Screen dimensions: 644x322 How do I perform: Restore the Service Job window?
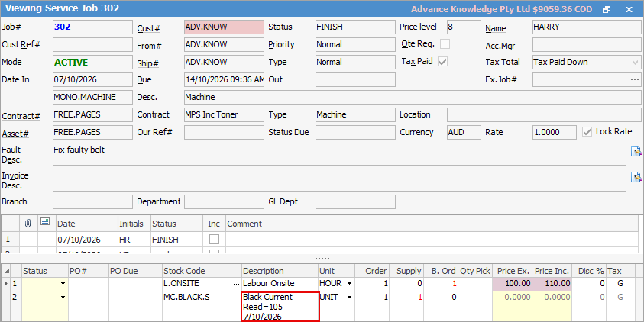tap(607, 9)
